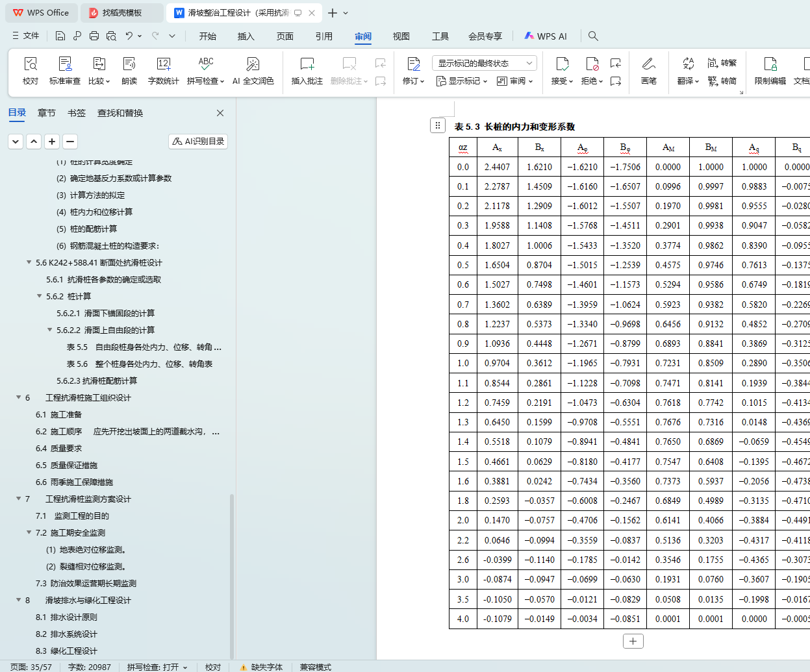Image resolution: width=810 pixels, height=672 pixels.
Task: Select the 画笔 pen tool
Action: tap(648, 70)
